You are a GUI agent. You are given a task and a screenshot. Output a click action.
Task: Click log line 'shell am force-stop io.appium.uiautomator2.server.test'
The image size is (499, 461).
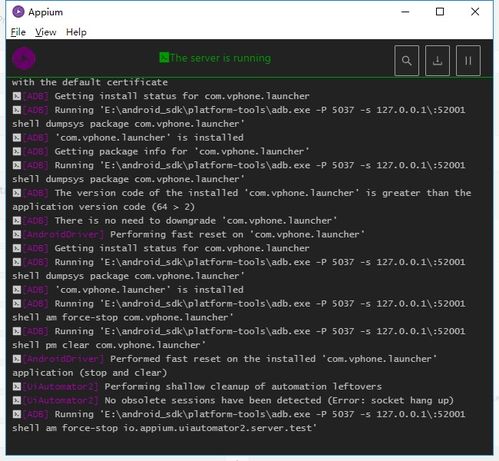(x=164, y=428)
